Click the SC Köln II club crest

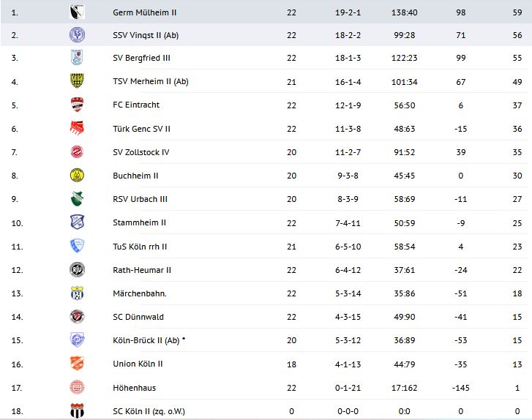pos(77,411)
